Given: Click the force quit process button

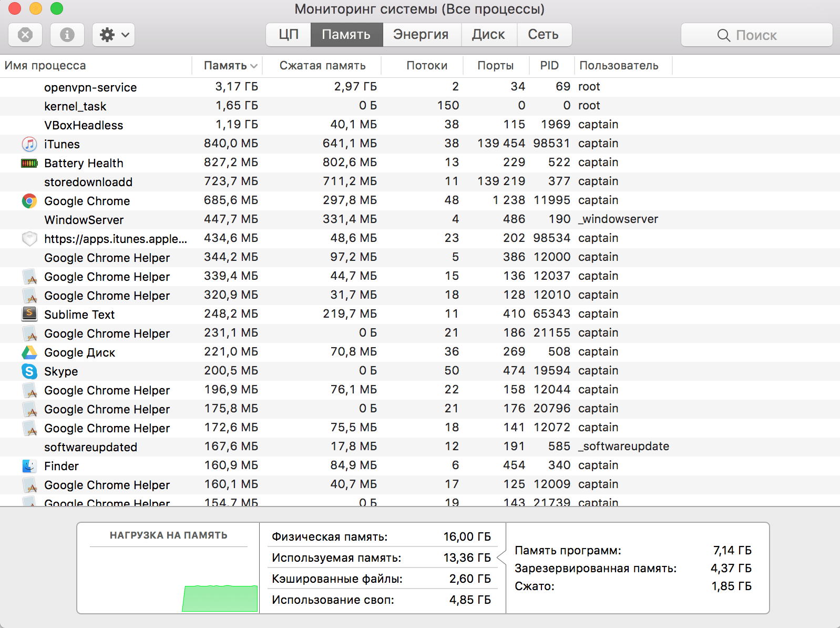Looking at the screenshot, I should pyautogui.click(x=25, y=35).
